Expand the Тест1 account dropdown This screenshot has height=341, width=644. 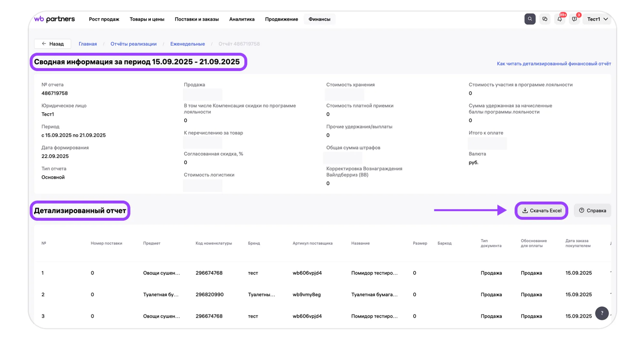[597, 19]
